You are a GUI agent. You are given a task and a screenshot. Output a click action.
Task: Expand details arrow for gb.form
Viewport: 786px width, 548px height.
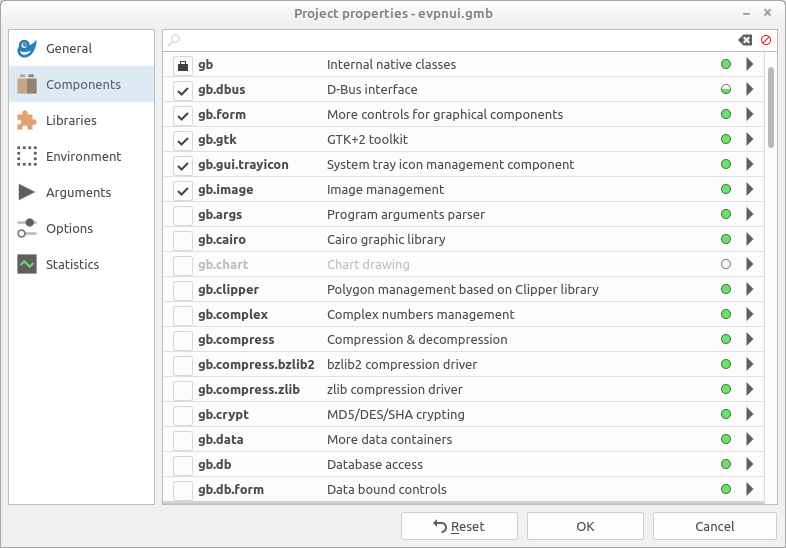(x=750, y=115)
